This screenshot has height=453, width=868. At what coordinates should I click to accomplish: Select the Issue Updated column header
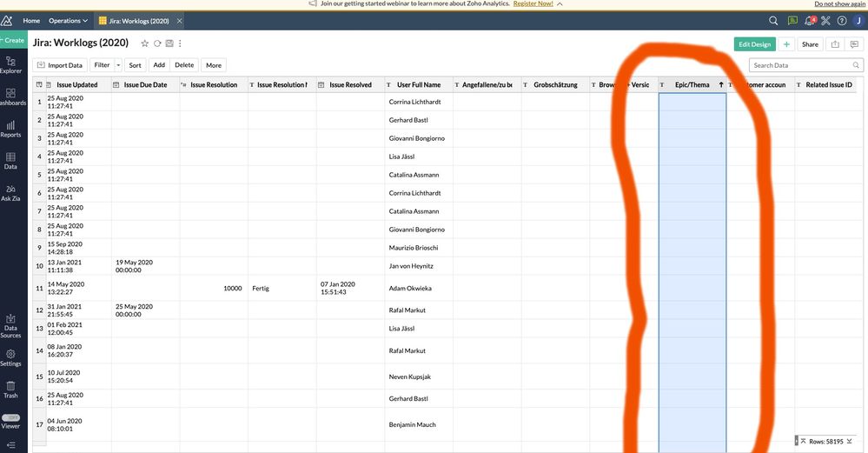tap(77, 84)
